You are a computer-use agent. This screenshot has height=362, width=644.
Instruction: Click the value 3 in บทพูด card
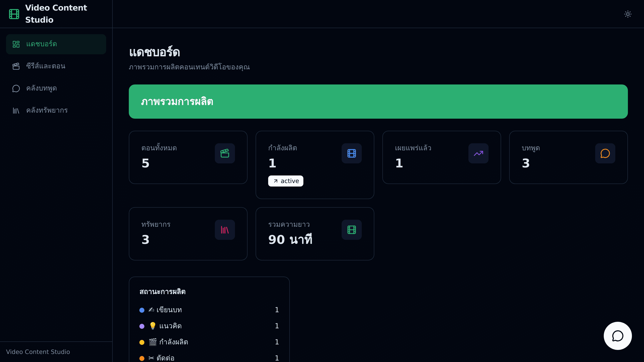(526, 163)
